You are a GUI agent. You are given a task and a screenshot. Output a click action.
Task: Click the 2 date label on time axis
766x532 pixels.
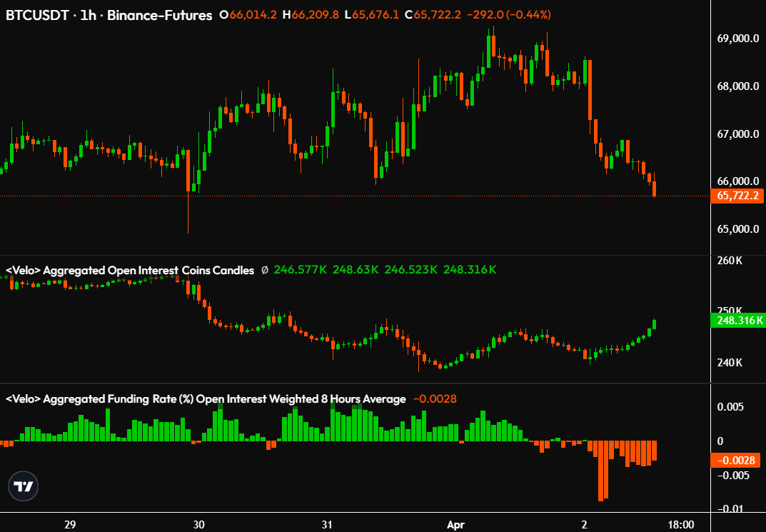point(584,525)
